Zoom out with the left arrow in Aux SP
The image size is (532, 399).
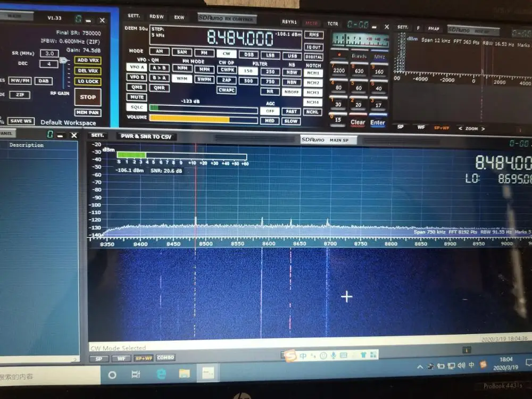point(460,128)
